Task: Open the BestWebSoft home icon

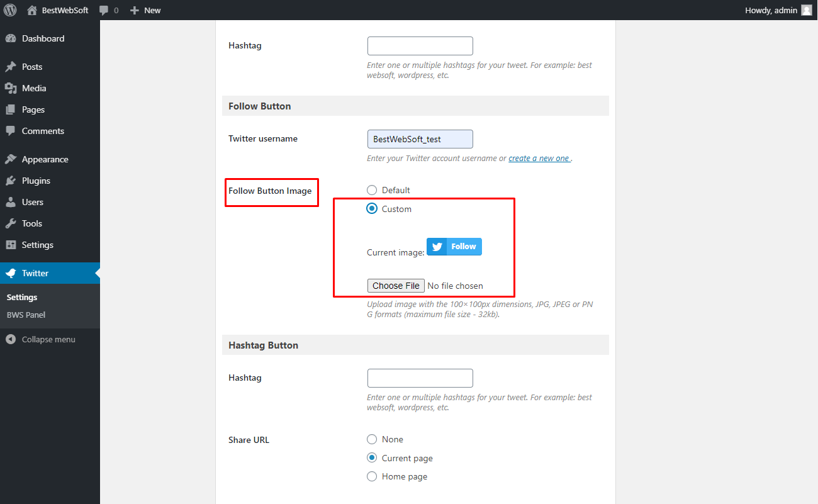Action: click(32, 10)
